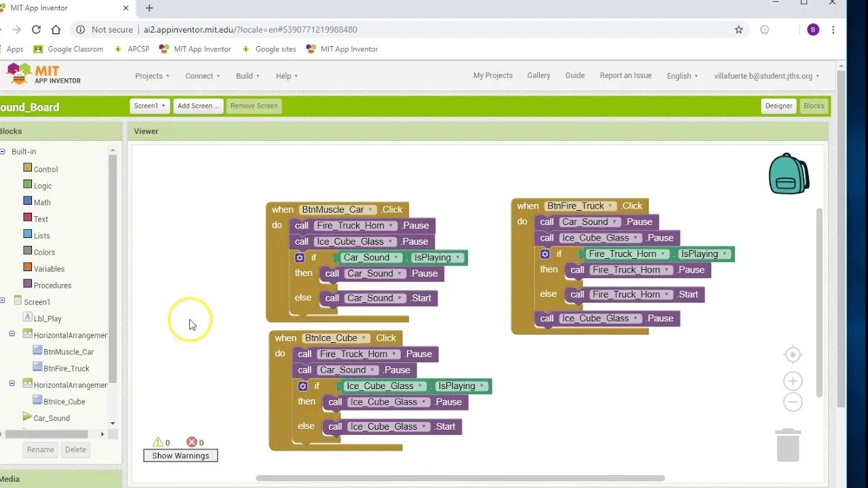Rename the selected component
Viewport: 868px width, 488px height.
(40, 449)
